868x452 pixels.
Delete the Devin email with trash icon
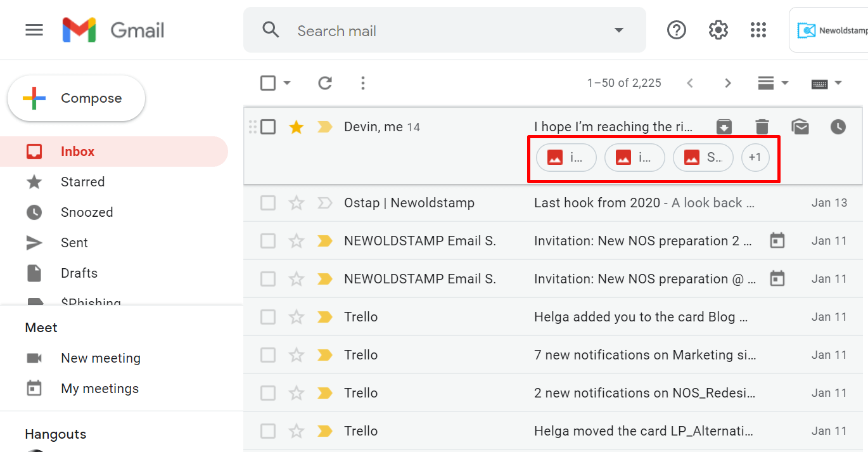click(x=762, y=127)
